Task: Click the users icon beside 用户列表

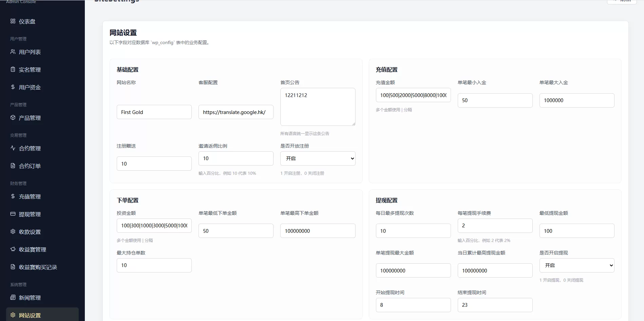Action: [13, 52]
